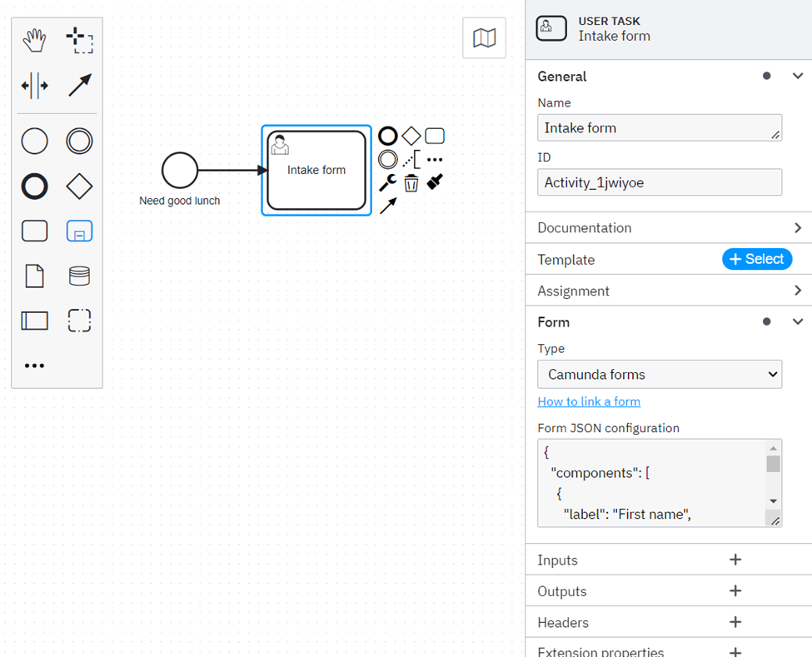The width and height of the screenshot is (812, 657).
Task: Append gateway from context pad
Action: coord(411,137)
